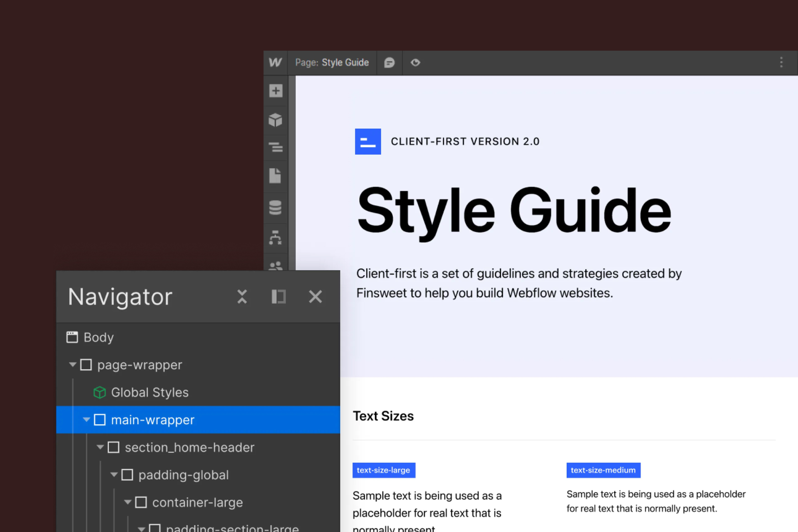Select the Global Styles component row
This screenshot has height=532, width=798.
point(198,392)
